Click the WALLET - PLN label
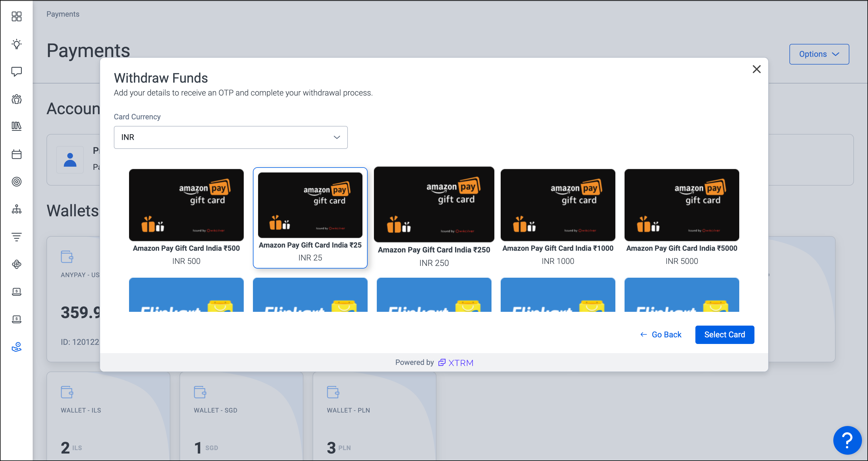The width and height of the screenshot is (868, 461). click(x=348, y=410)
